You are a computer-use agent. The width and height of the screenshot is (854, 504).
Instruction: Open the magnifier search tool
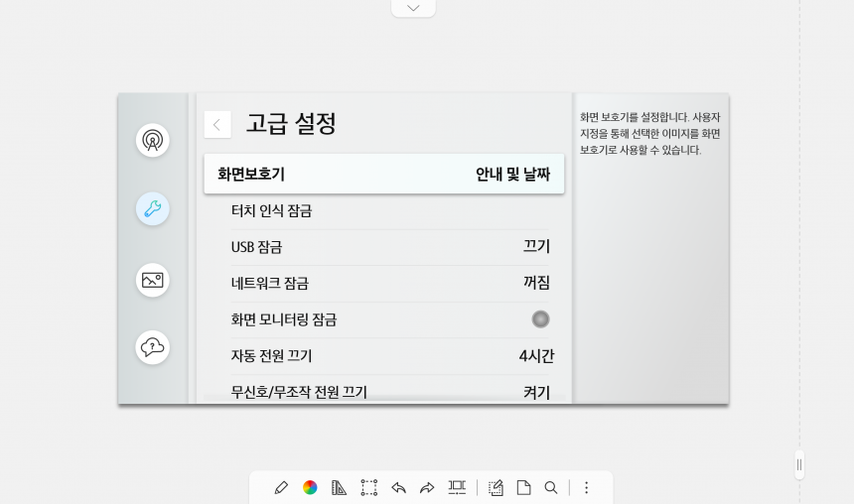click(551, 488)
